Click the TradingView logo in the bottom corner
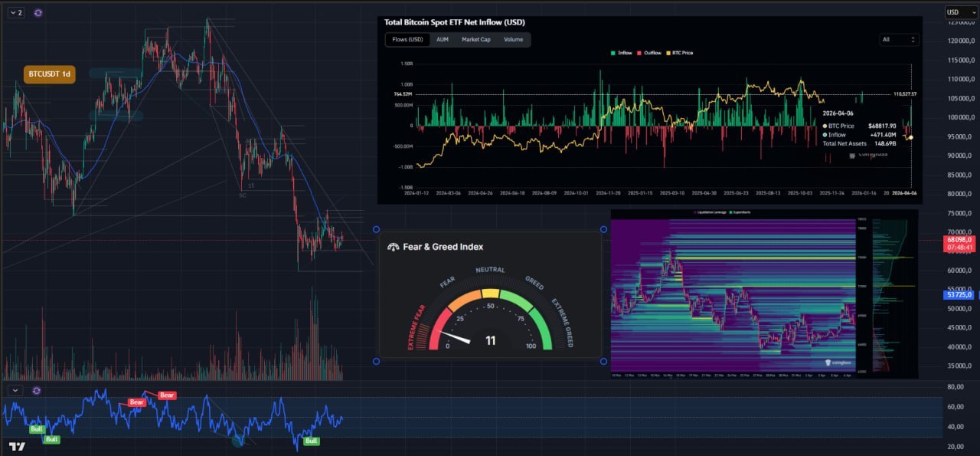This screenshot has width=980, height=456. (15, 446)
